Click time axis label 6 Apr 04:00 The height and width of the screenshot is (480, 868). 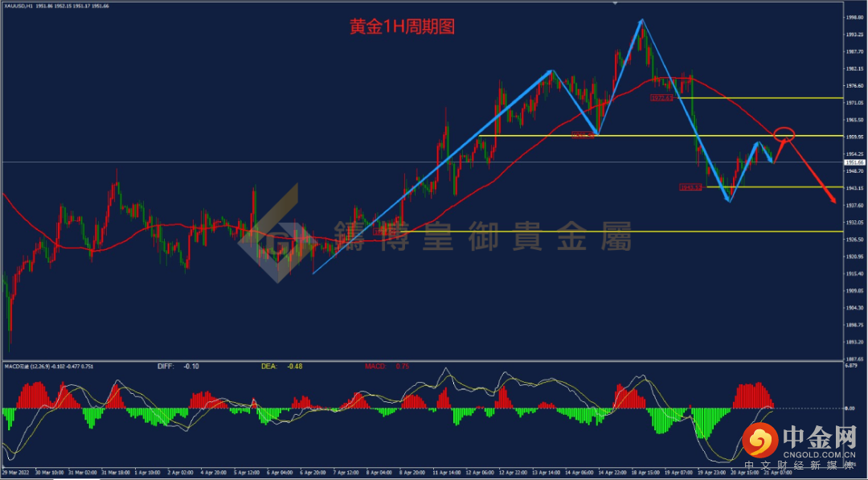(280, 474)
